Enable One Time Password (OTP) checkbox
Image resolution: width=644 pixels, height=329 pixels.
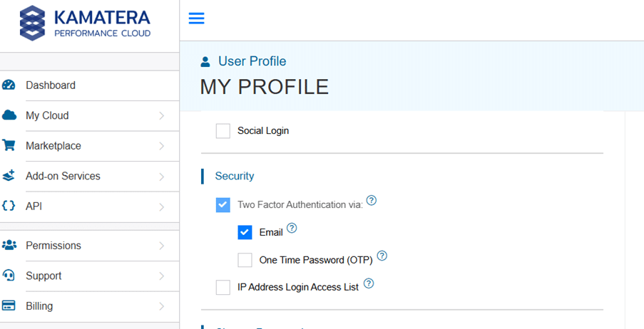245,260
